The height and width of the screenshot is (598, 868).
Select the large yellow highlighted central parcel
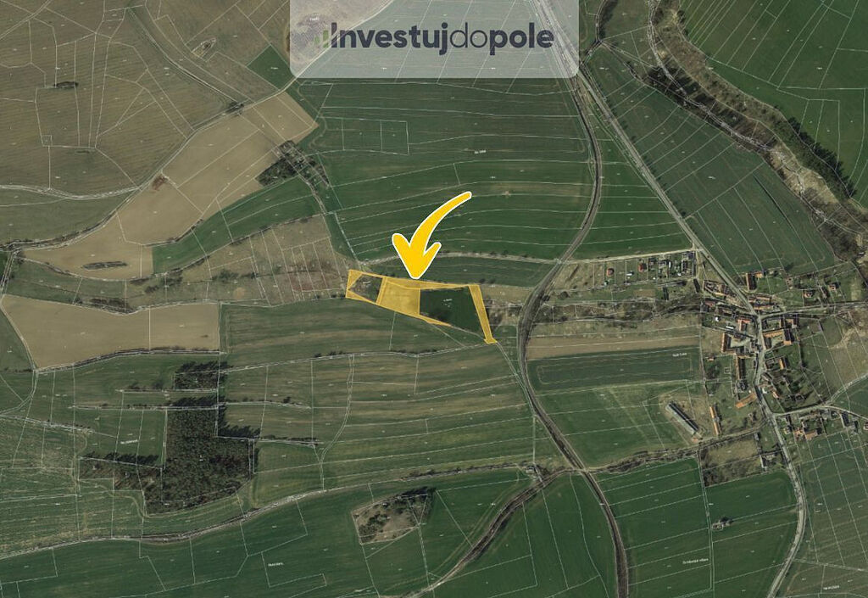tap(400, 295)
